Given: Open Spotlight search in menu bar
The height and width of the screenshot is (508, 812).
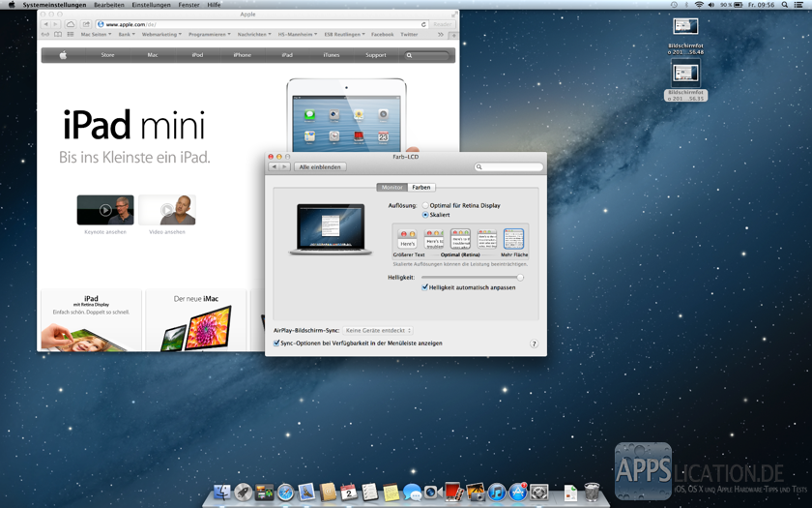Looking at the screenshot, I should click(785, 5).
